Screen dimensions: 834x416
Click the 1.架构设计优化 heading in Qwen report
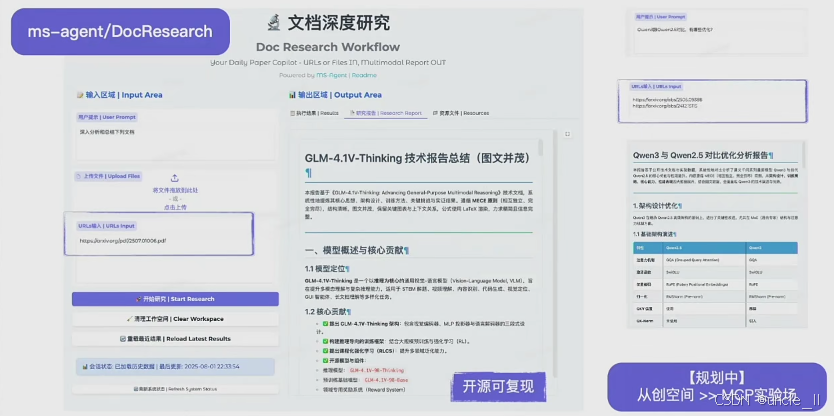tap(657, 205)
